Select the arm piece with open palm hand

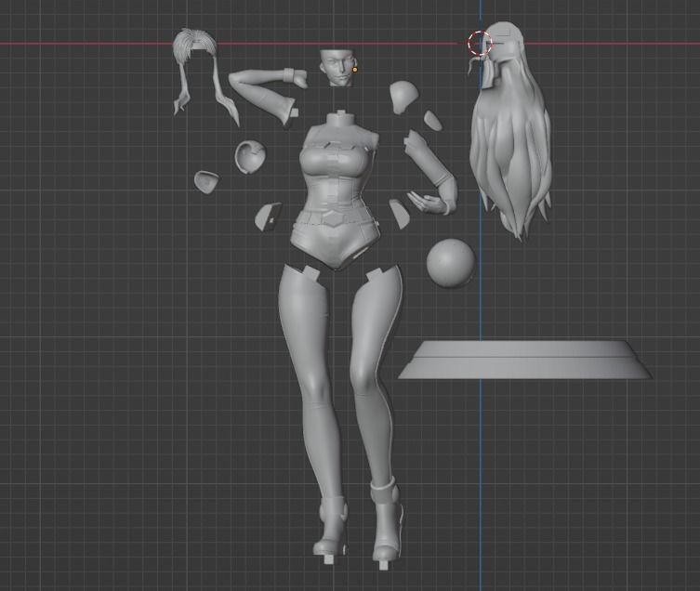pyautogui.click(x=431, y=174)
